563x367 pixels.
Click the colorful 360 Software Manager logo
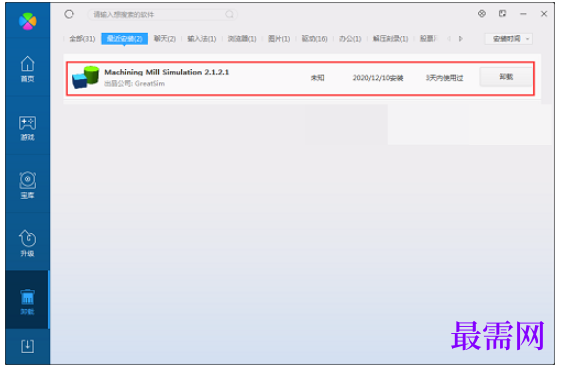click(x=28, y=21)
